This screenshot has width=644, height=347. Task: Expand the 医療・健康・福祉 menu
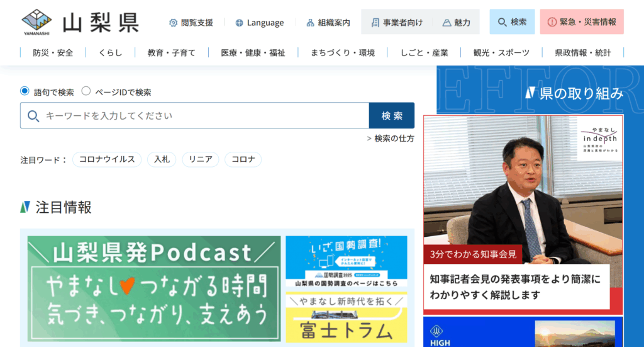pyautogui.click(x=253, y=53)
